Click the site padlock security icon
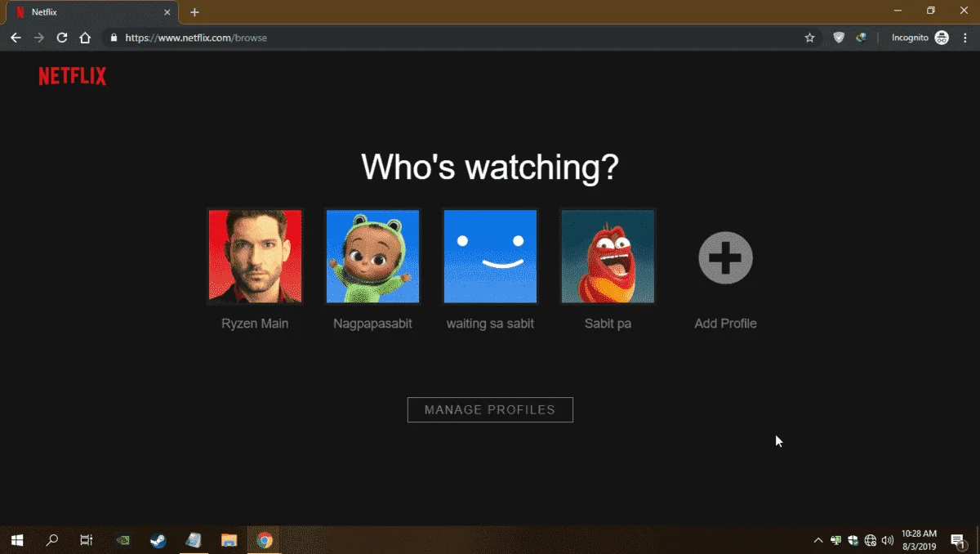The image size is (980, 554). (114, 38)
